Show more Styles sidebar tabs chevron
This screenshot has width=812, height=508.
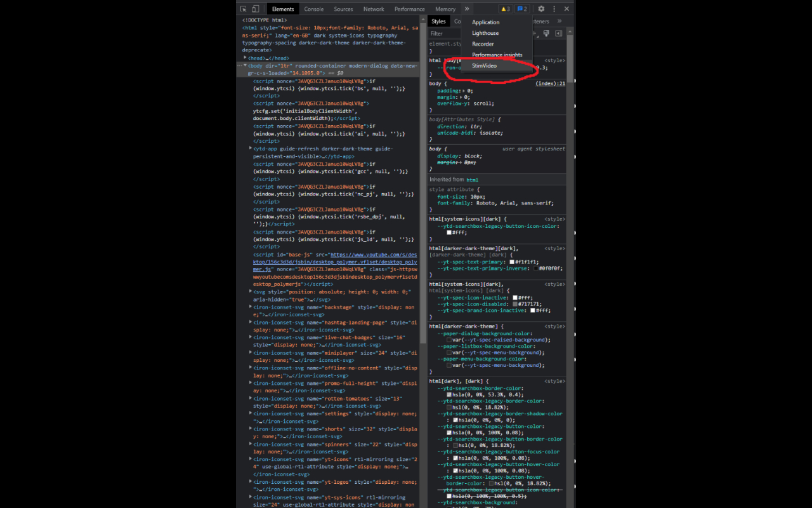(x=559, y=21)
